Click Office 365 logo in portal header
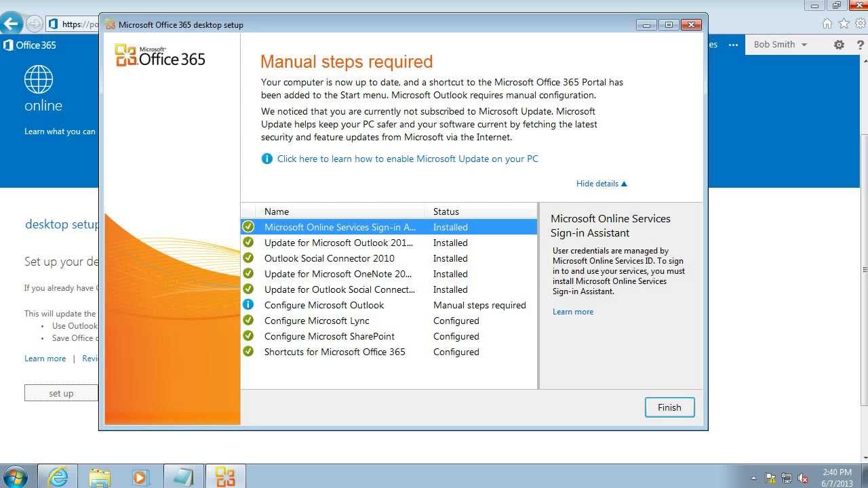The height and width of the screenshot is (488, 868). click(x=30, y=45)
